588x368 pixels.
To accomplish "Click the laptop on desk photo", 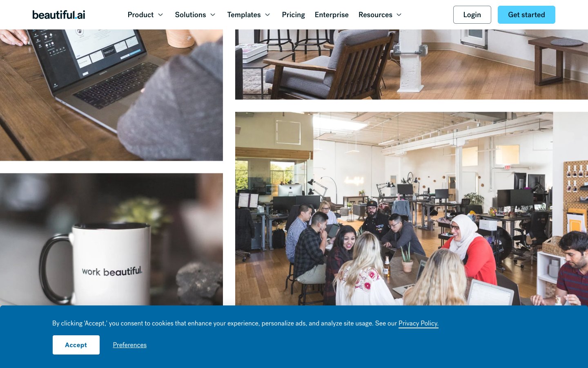I will [111, 95].
